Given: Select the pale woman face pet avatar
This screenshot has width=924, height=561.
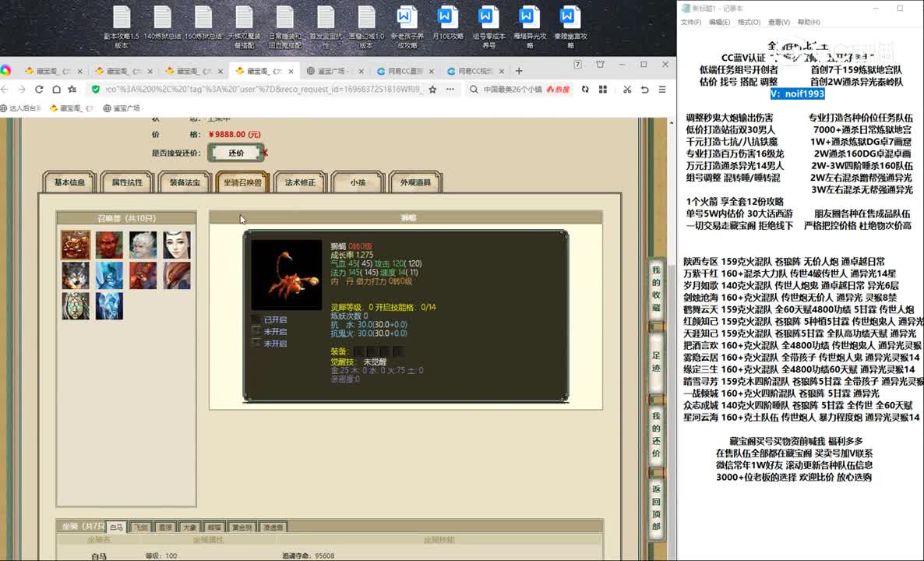Looking at the screenshot, I should (177, 245).
